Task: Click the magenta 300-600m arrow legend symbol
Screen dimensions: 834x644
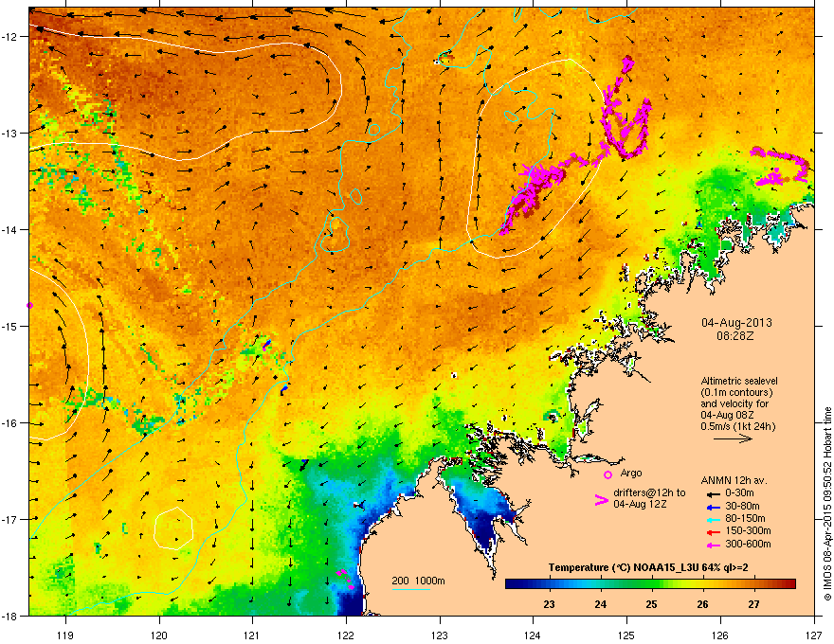Action: click(712, 545)
